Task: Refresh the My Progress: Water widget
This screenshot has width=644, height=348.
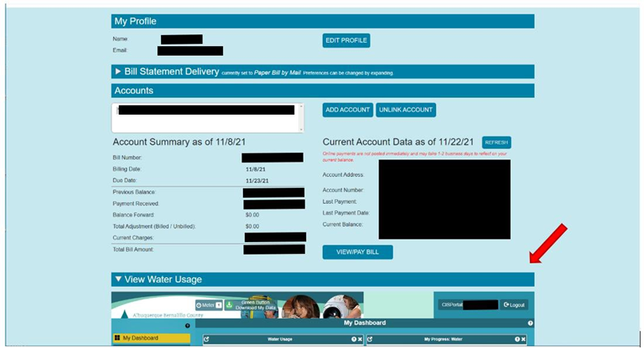Action: 370,339
